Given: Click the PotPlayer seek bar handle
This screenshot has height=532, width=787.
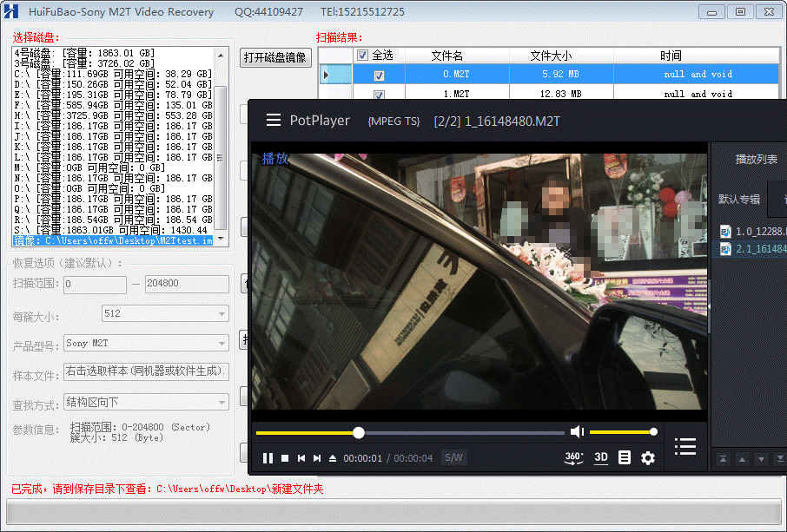Looking at the screenshot, I should pos(359,432).
